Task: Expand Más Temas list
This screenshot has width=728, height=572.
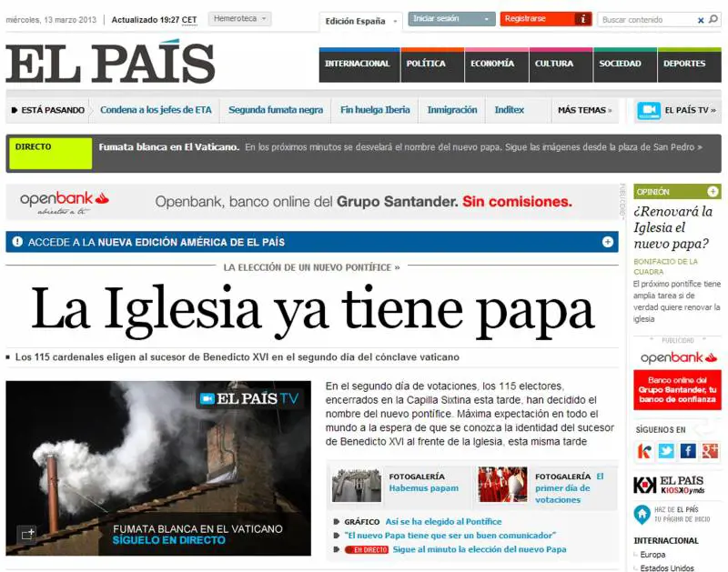Action: 584,110
